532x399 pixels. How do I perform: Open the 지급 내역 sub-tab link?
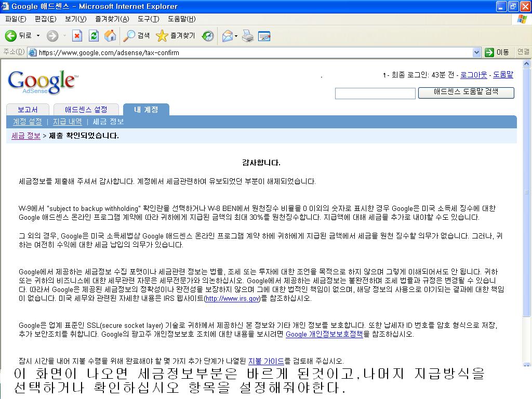tap(67, 122)
